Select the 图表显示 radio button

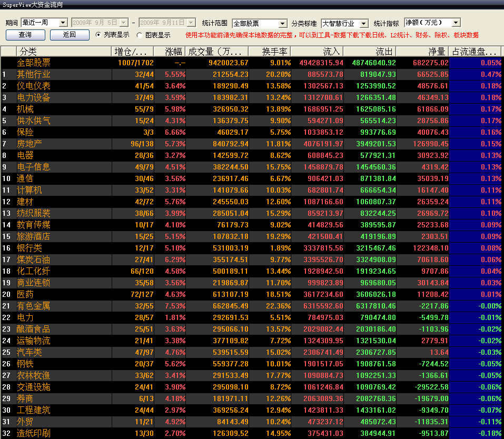point(139,35)
